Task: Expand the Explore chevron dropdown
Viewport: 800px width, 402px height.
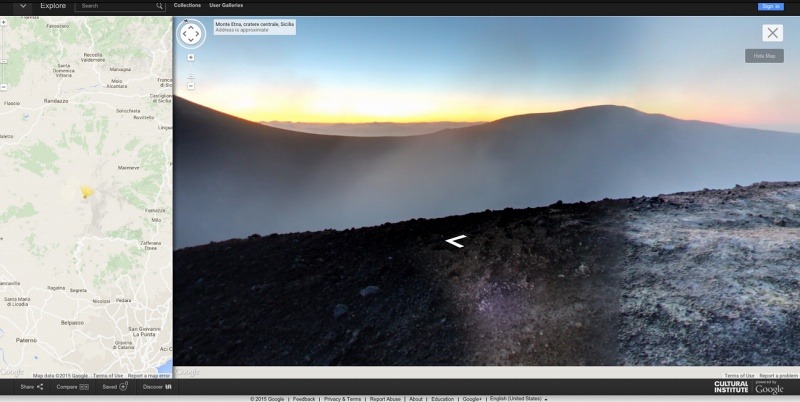Action: (x=23, y=6)
